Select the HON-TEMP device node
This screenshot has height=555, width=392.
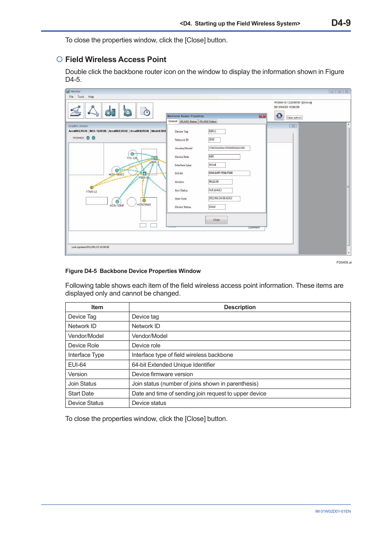coord(118,201)
